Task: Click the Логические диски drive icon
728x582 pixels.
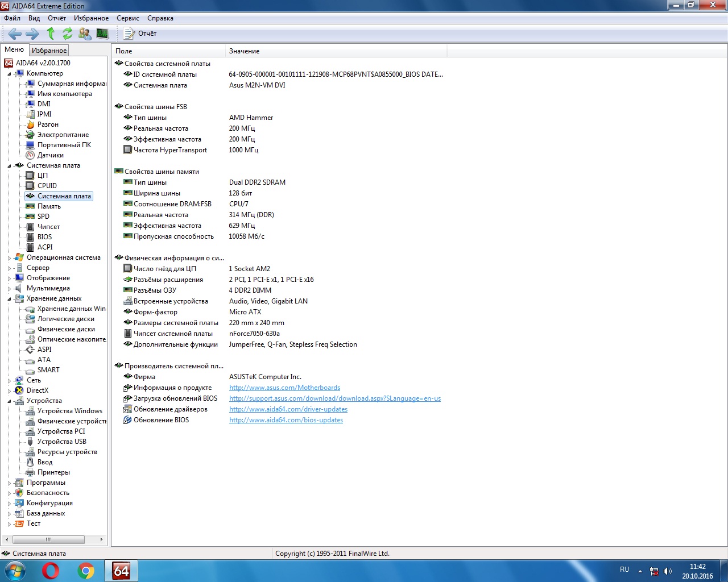Action: pos(30,319)
